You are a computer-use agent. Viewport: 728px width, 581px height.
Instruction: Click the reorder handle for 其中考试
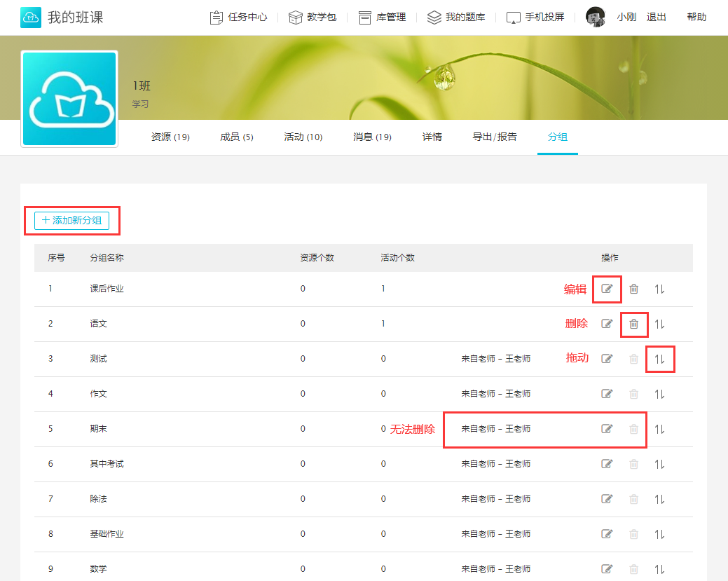pyautogui.click(x=660, y=464)
